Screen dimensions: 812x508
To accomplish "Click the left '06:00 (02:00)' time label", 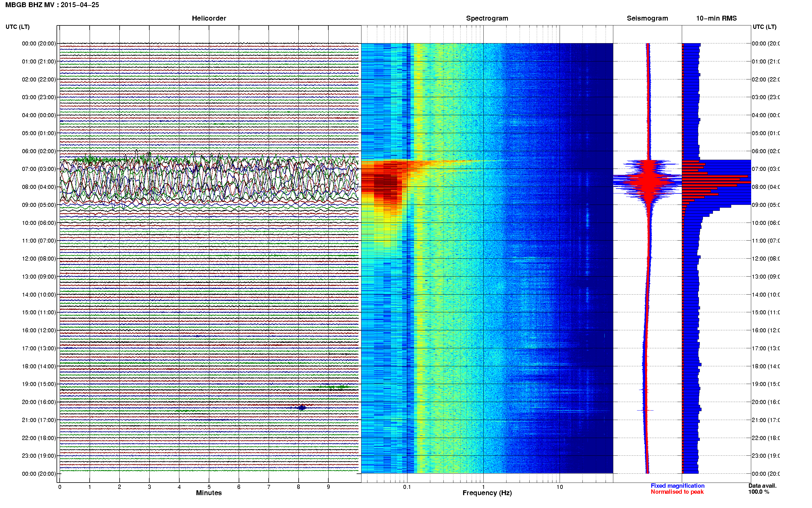I will pyautogui.click(x=39, y=151).
